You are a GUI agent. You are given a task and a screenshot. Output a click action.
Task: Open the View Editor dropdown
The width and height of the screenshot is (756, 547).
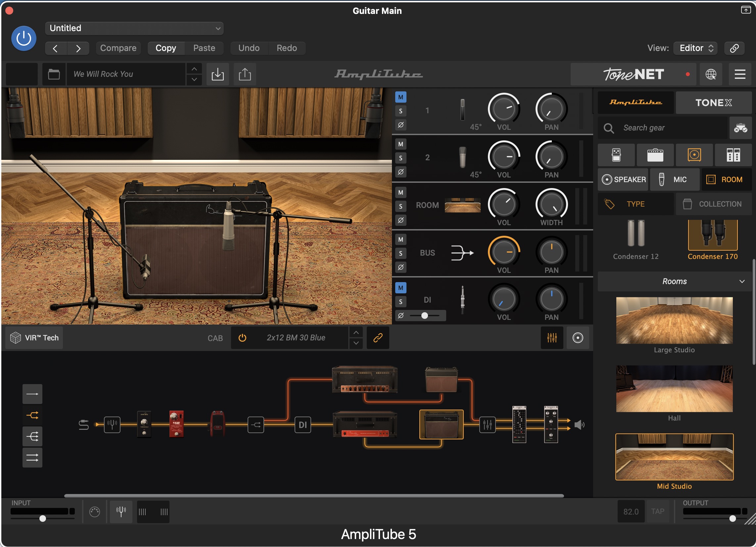[695, 48]
